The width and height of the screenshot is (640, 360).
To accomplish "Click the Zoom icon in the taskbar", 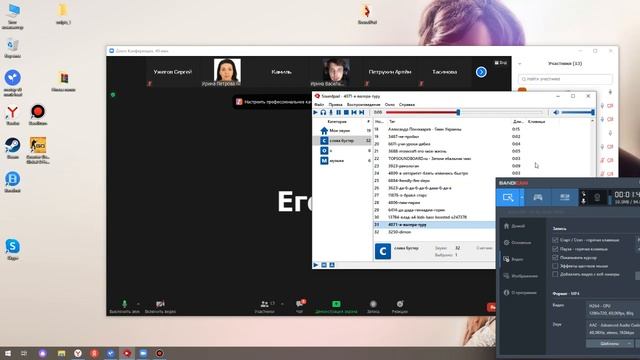I will (143, 353).
